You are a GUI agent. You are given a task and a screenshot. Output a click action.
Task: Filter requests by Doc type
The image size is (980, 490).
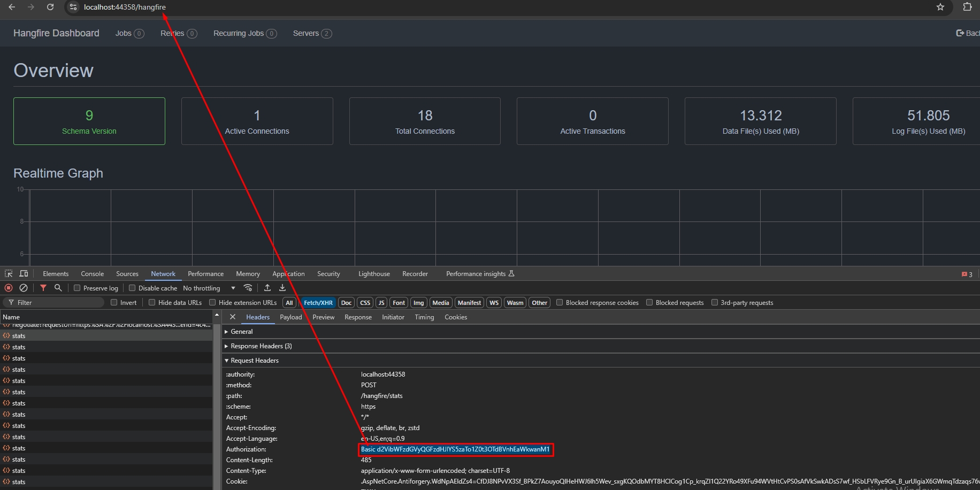coord(347,303)
